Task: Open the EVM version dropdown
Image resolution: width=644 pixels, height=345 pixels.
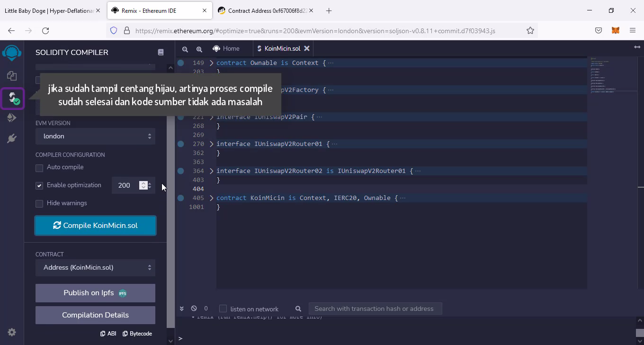Action: click(95, 136)
